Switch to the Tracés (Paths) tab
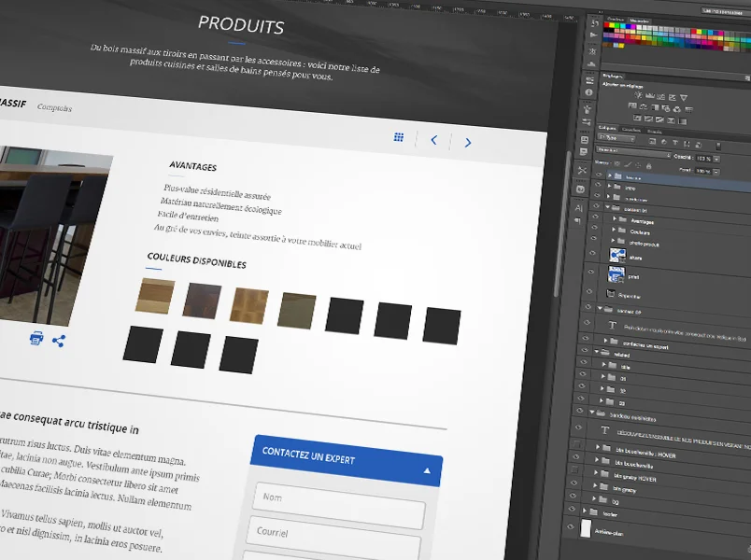751x560 pixels. [654, 132]
